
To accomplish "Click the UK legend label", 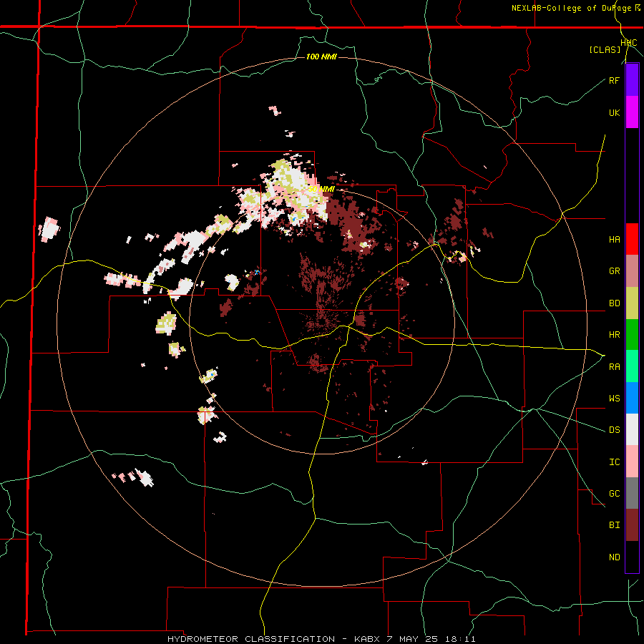I will coord(614,112).
